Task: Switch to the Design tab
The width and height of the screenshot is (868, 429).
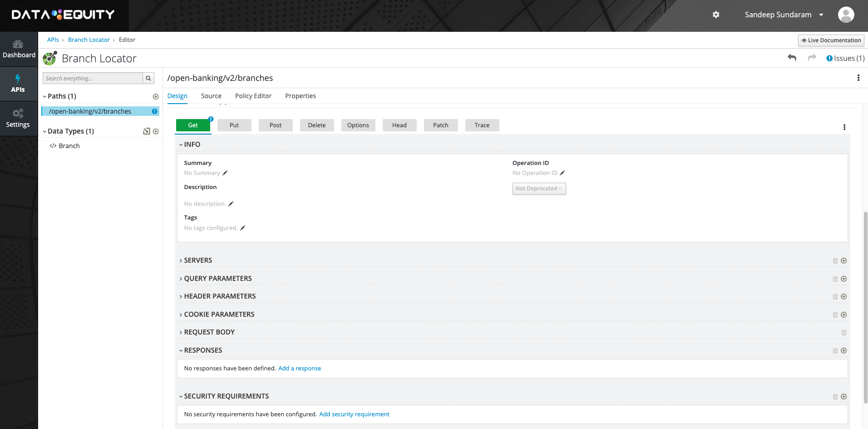Action: [178, 96]
